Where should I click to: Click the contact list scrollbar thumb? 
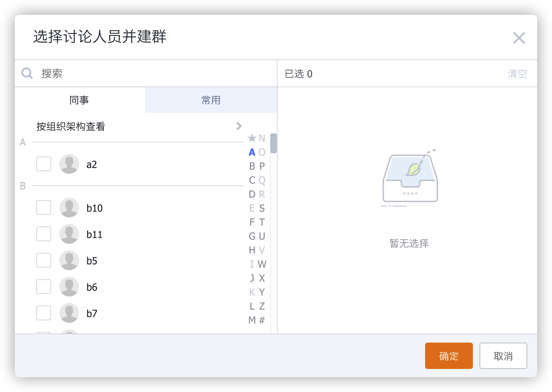(x=274, y=143)
